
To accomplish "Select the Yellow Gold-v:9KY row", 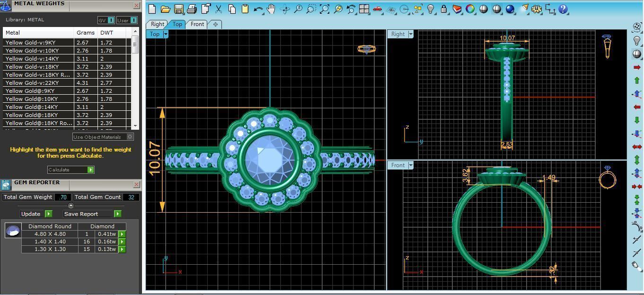I will pos(67,43).
